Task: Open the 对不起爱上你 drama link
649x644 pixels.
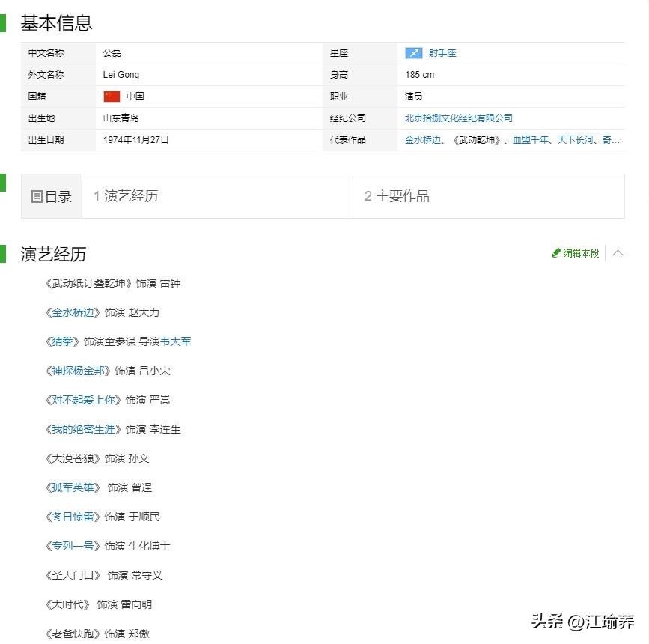Action: click(83, 400)
